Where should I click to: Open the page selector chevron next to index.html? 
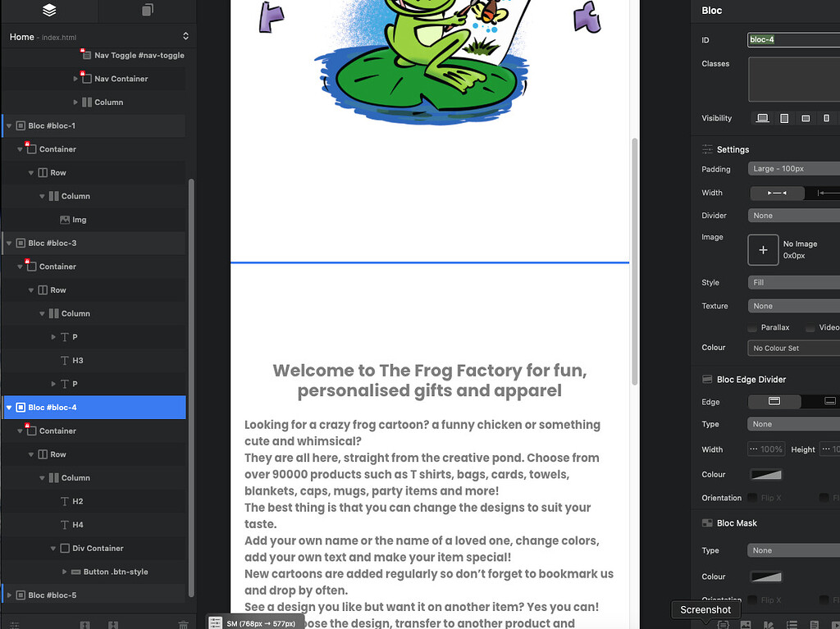[x=186, y=36]
